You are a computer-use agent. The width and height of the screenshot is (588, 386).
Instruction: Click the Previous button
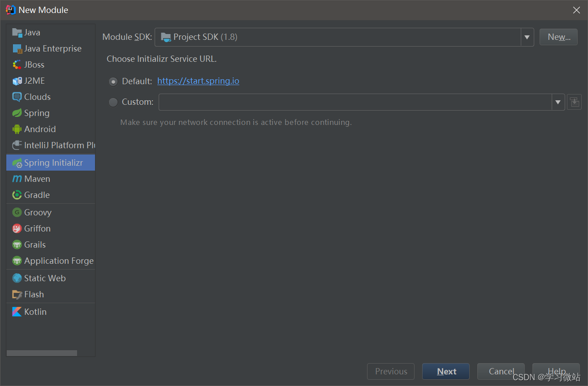point(391,371)
